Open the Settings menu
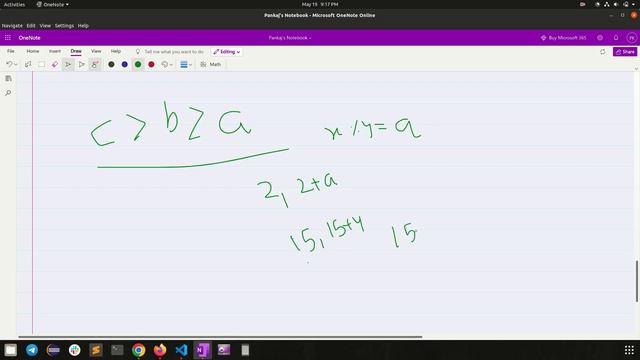Viewport: 640px width, 360px height. pyautogui.click(x=64, y=25)
